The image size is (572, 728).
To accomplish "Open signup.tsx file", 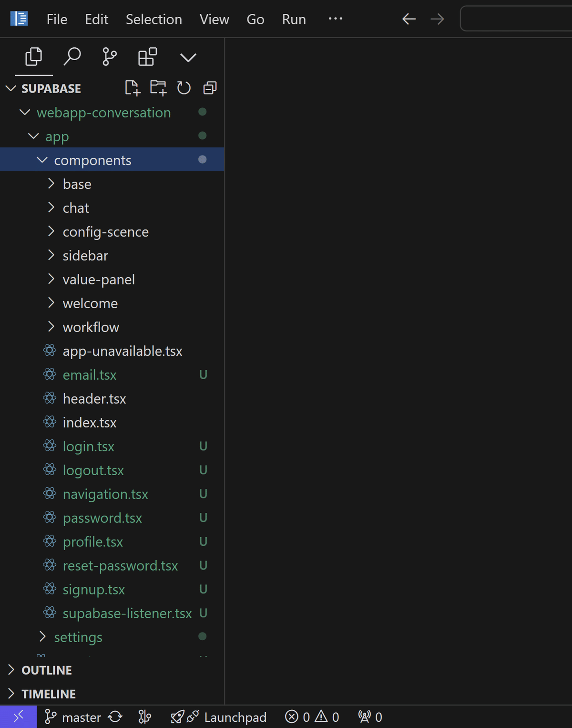I will click(112, 589).
